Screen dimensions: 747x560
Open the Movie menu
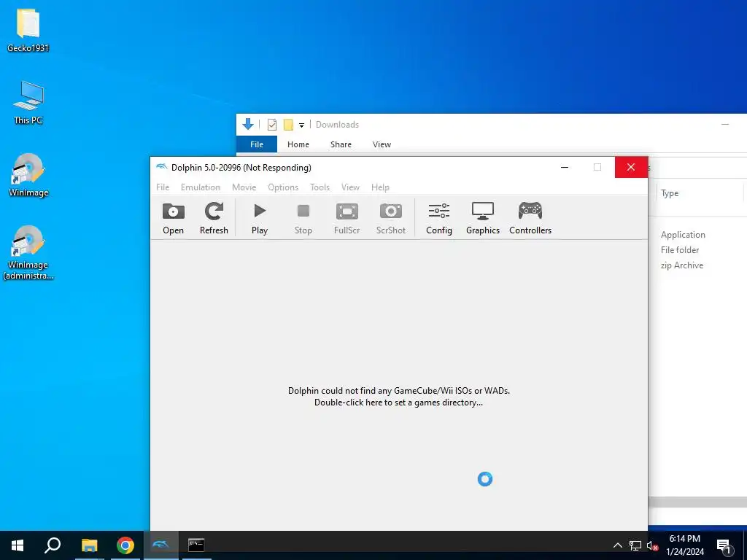(x=244, y=187)
